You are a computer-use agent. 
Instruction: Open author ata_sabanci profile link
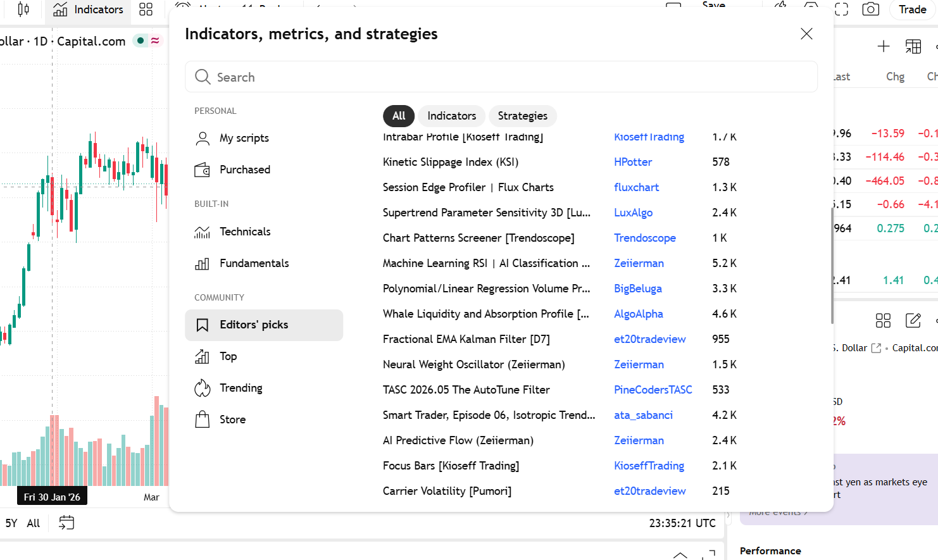click(643, 415)
